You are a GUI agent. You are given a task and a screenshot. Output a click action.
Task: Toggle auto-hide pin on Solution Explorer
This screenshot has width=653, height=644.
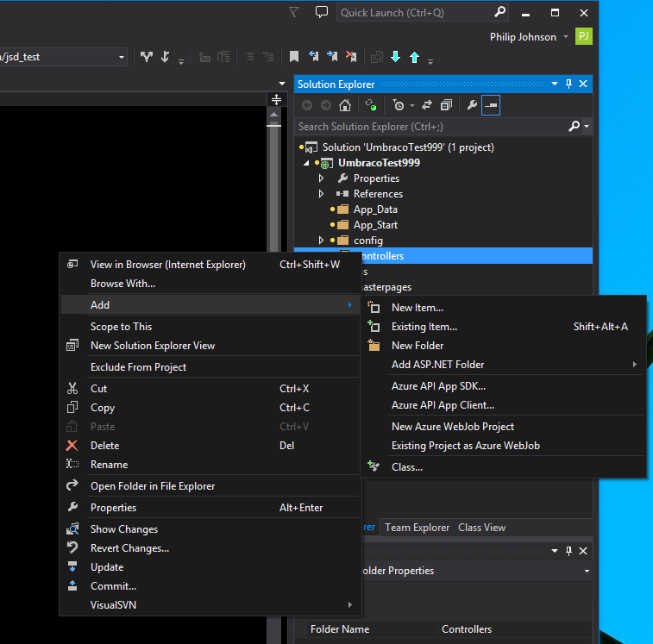pyautogui.click(x=568, y=84)
